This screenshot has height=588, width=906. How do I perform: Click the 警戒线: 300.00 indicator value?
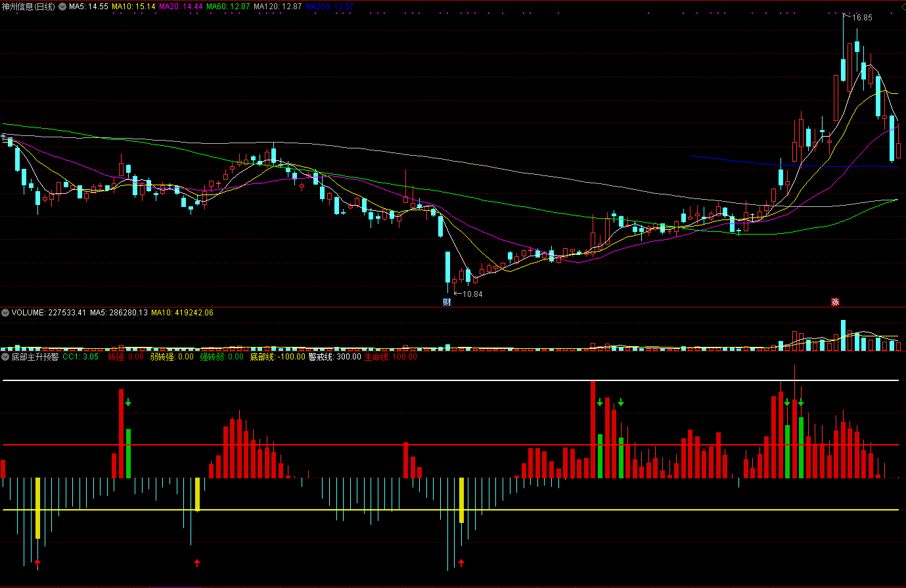click(335, 357)
